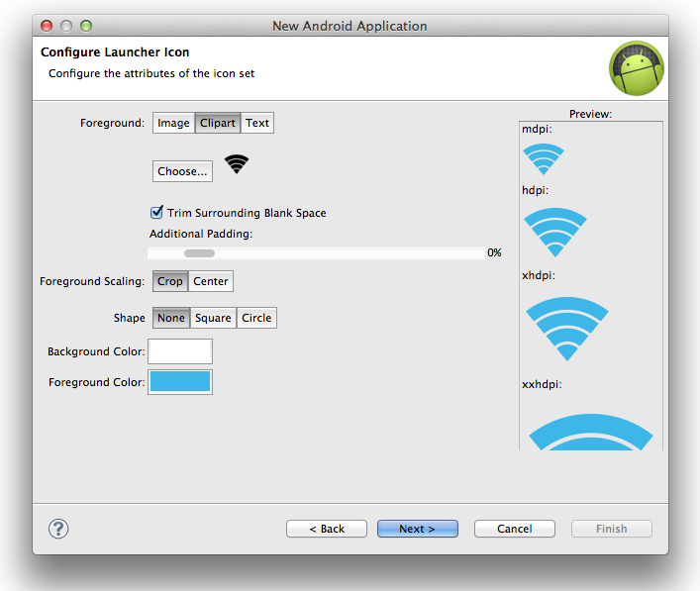Select Text as foreground type
Viewport: 700px width, 591px height.
(x=257, y=123)
